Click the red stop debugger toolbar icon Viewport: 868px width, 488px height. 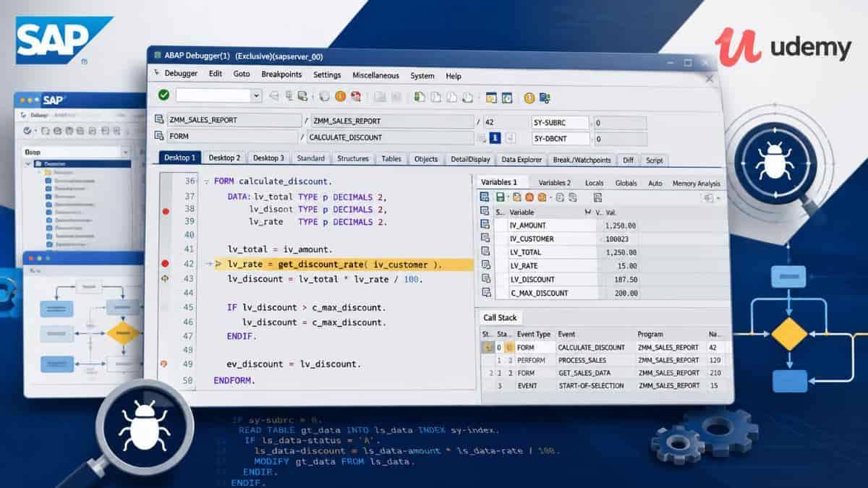click(x=356, y=96)
